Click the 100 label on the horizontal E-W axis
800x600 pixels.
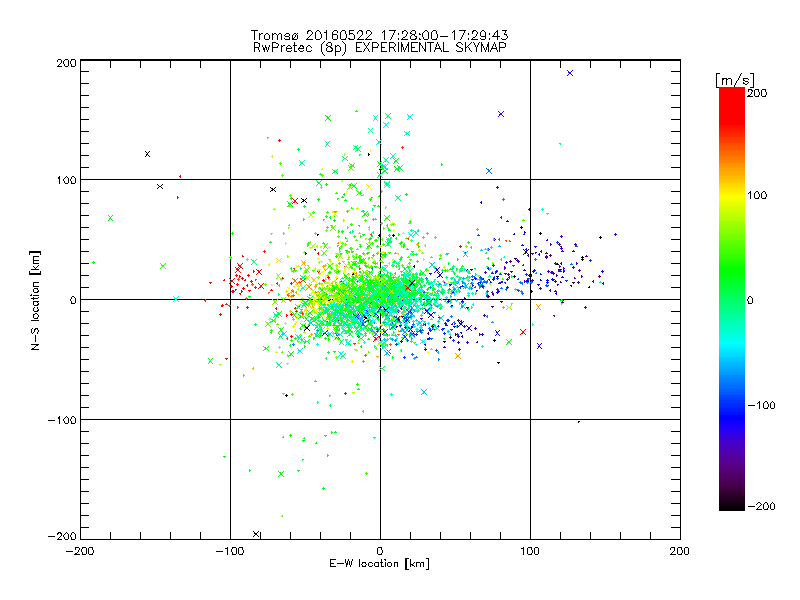[x=530, y=551]
